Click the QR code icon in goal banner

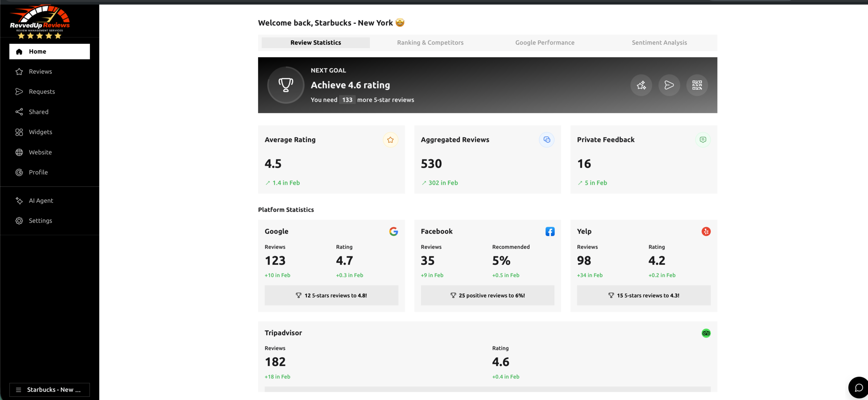[697, 85]
